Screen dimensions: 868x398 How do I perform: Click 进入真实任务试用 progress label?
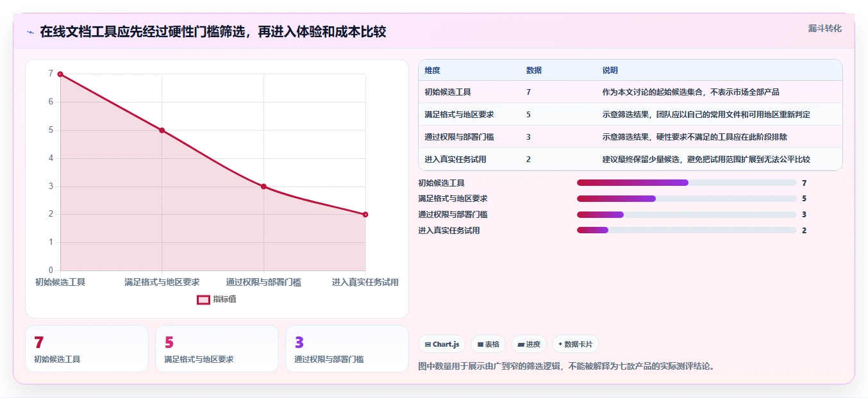[449, 231]
